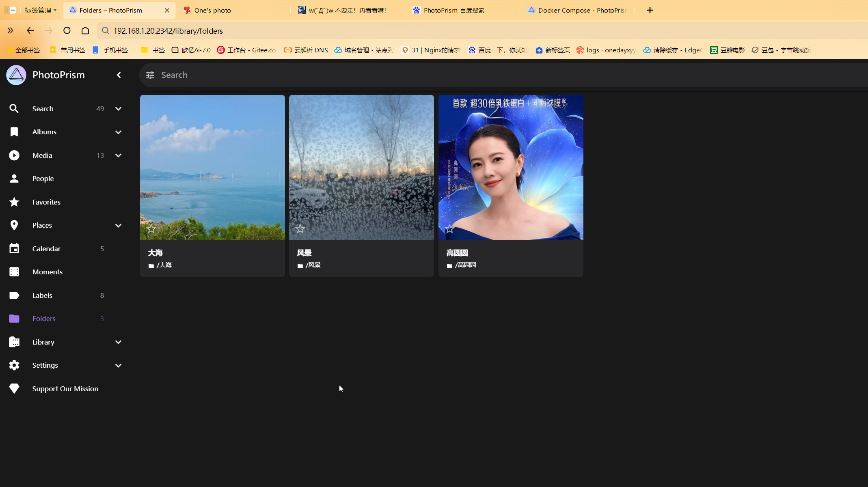Open the Labels page

coord(42,295)
